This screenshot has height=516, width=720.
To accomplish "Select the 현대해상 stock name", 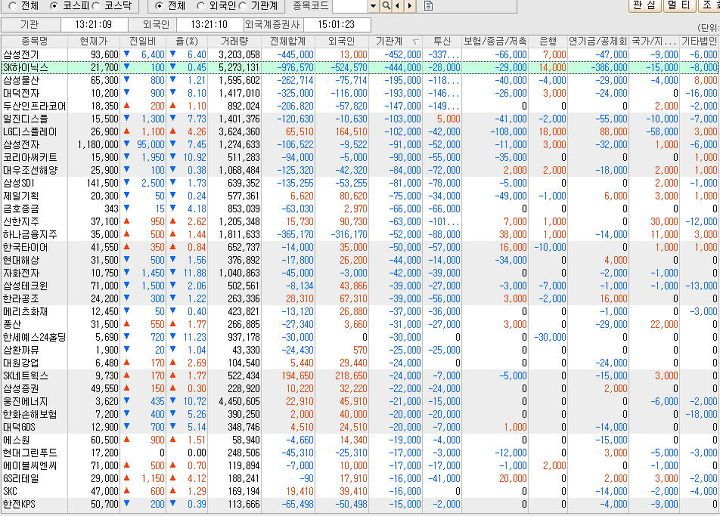I will click(21, 260).
